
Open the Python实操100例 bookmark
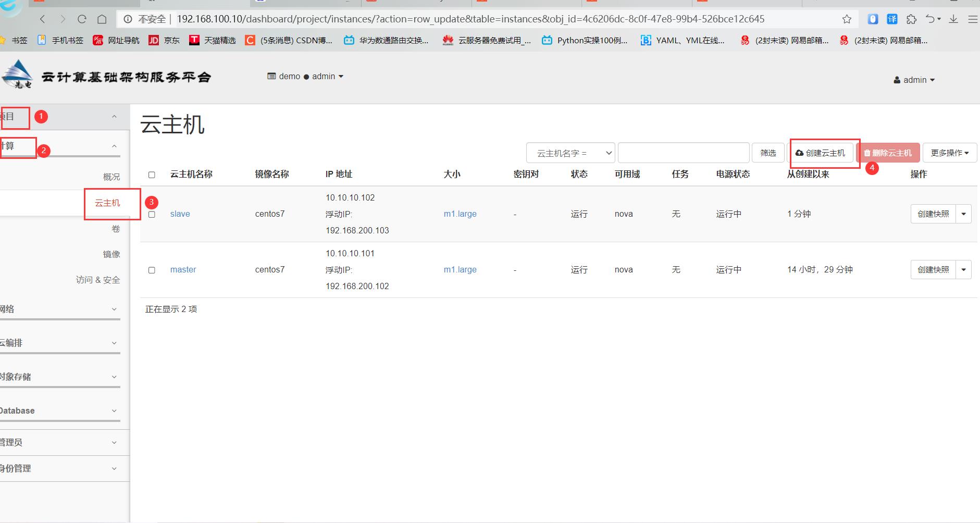click(585, 40)
